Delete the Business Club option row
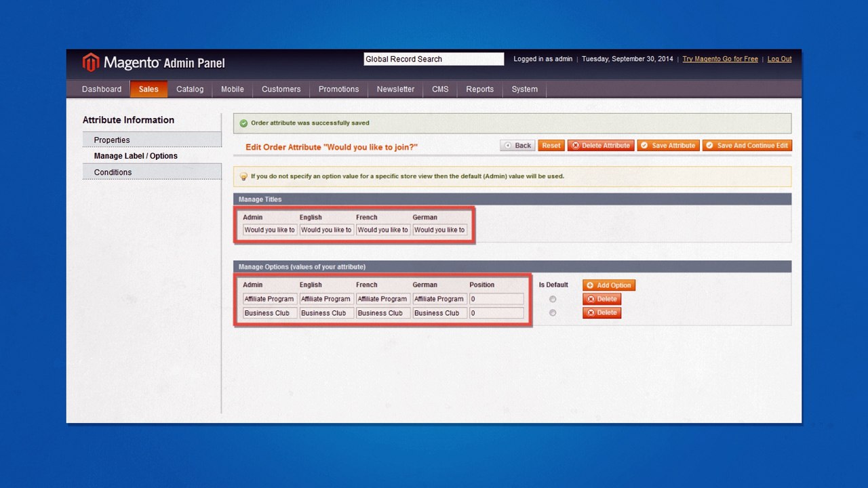This screenshot has height=488, width=868. tap(601, 312)
